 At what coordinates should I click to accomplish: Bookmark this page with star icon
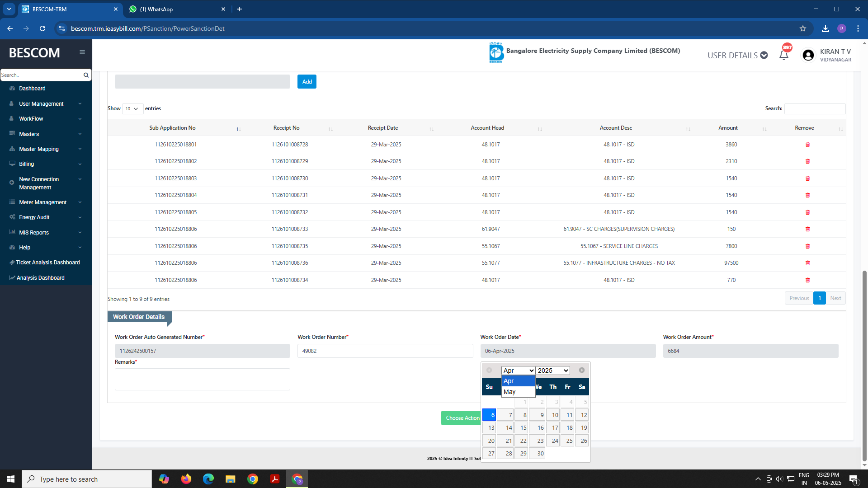[x=803, y=28]
